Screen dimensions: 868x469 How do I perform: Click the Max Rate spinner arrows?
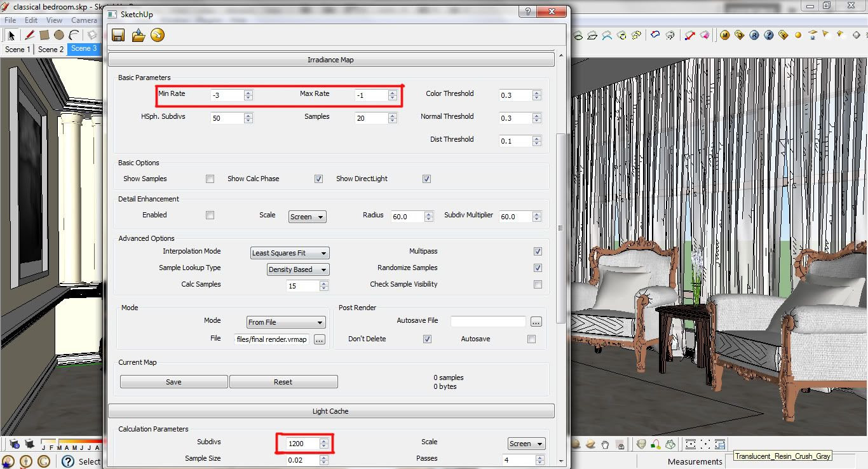(392, 95)
